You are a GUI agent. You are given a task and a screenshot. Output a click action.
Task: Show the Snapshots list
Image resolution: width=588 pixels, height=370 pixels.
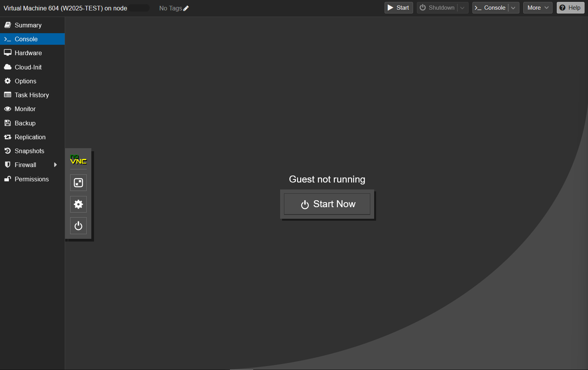coord(29,151)
